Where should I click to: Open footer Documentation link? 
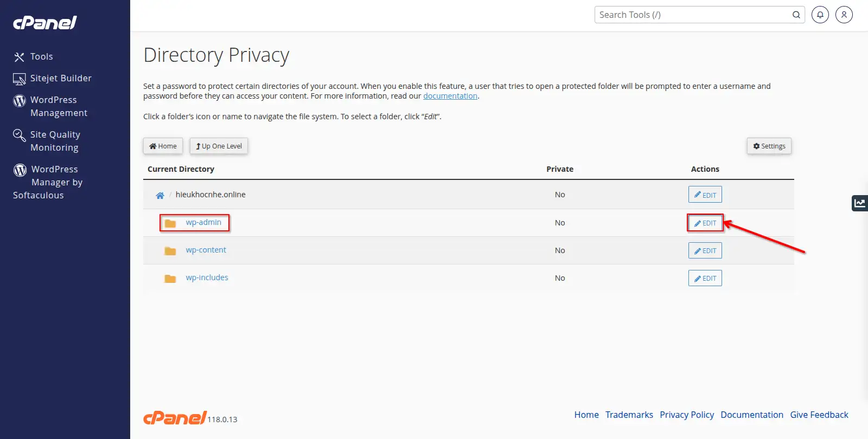752,415
